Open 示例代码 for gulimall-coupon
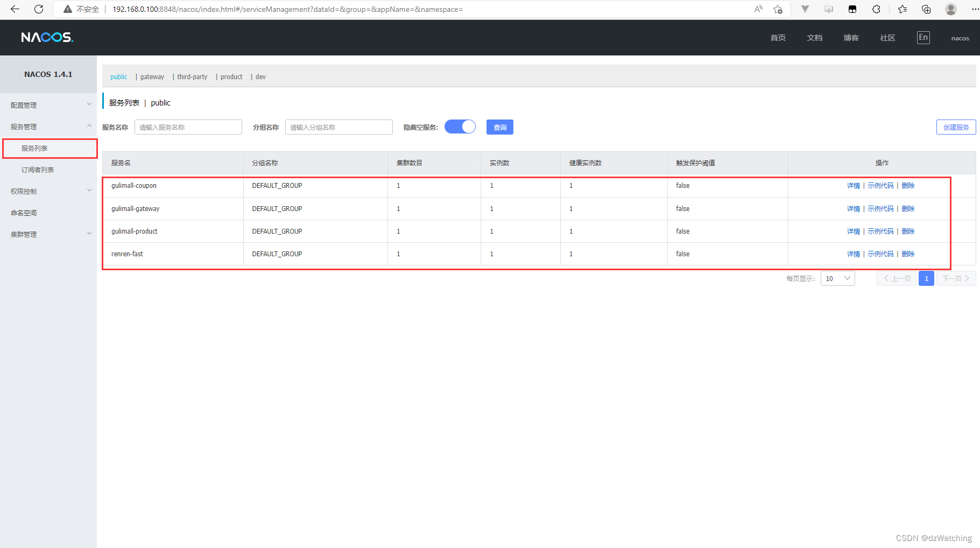 (880, 185)
